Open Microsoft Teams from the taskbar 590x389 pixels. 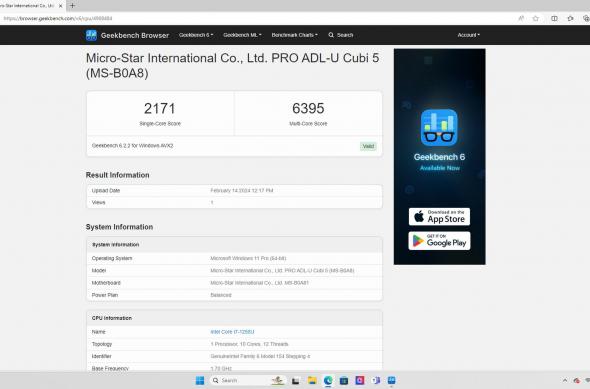(x=376, y=380)
